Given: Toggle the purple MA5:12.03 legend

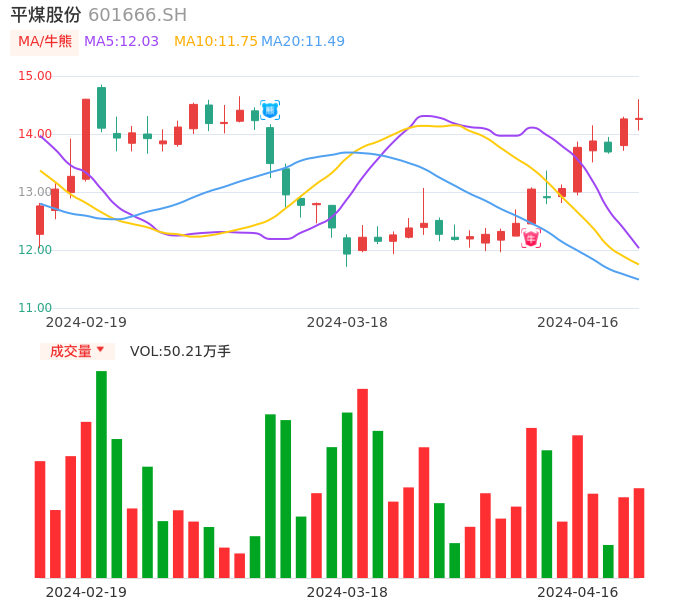Looking at the screenshot, I should (121, 42).
